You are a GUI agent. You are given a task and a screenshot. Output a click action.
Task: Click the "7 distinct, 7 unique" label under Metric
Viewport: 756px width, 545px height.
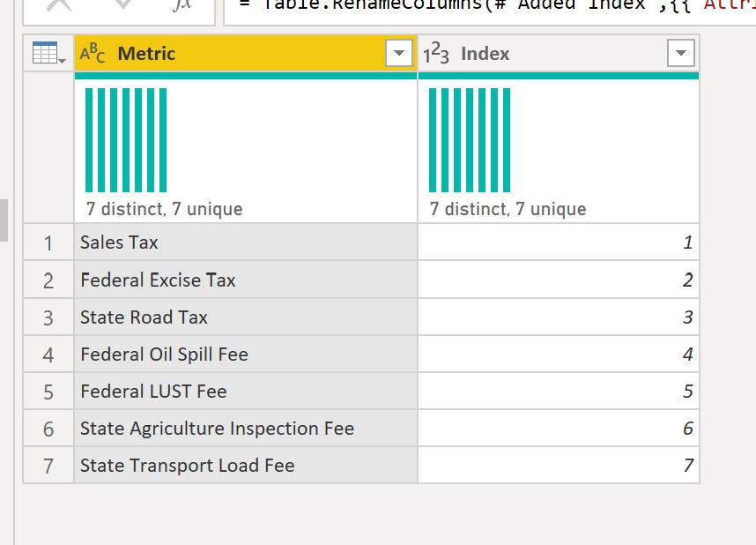(x=165, y=209)
